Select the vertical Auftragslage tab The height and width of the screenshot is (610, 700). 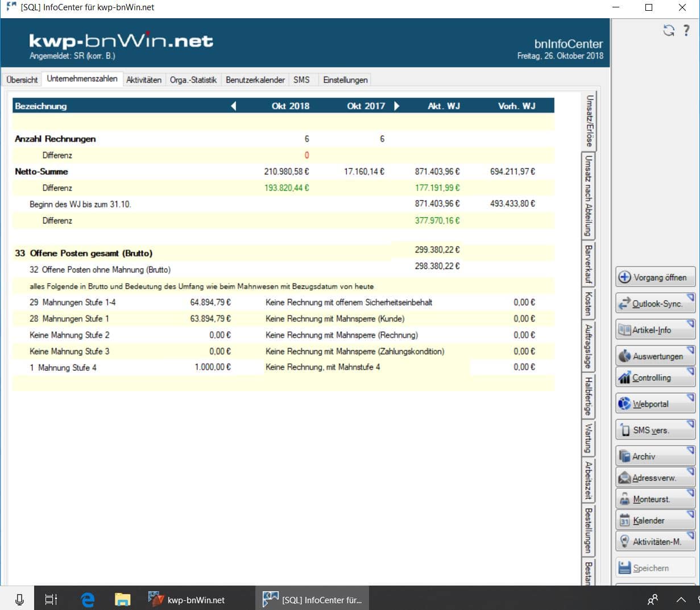(x=589, y=346)
